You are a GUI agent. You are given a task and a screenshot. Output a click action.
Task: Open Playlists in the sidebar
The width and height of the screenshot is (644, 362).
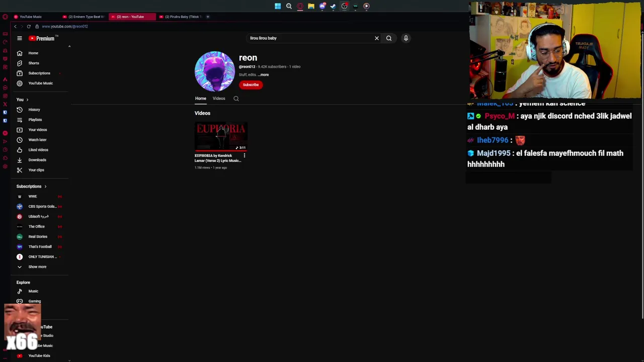[35, 120]
